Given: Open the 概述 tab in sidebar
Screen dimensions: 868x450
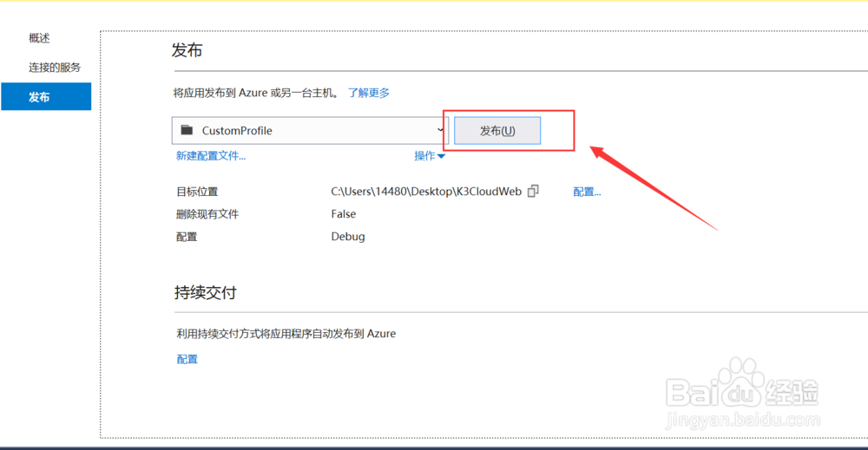Looking at the screenshot, I should point(39,38).
